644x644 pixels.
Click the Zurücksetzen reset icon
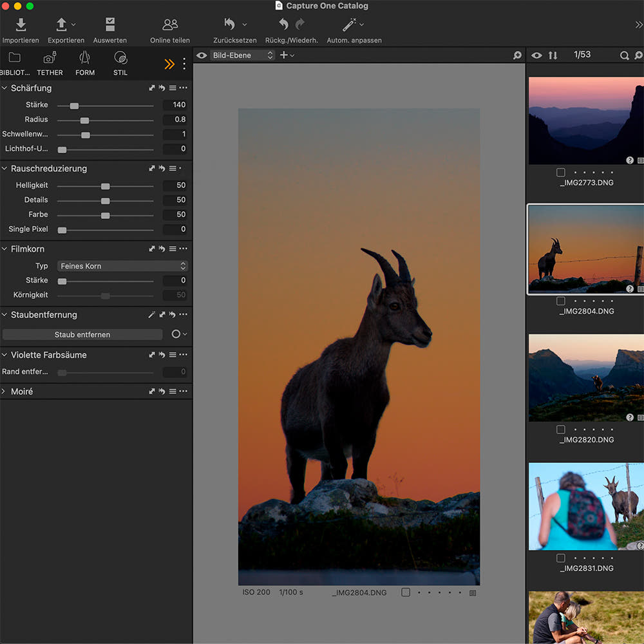click(x=230, y=24)
